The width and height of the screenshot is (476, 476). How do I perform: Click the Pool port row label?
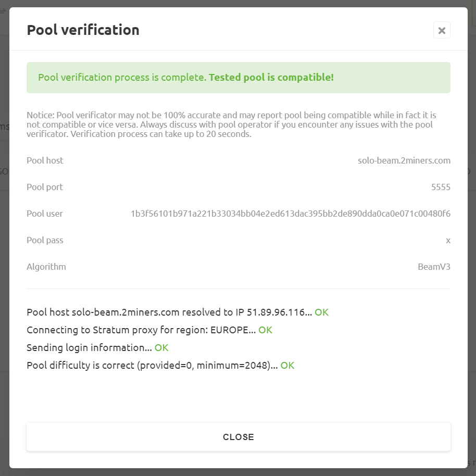pyautogui.click(x=44, y=186)
